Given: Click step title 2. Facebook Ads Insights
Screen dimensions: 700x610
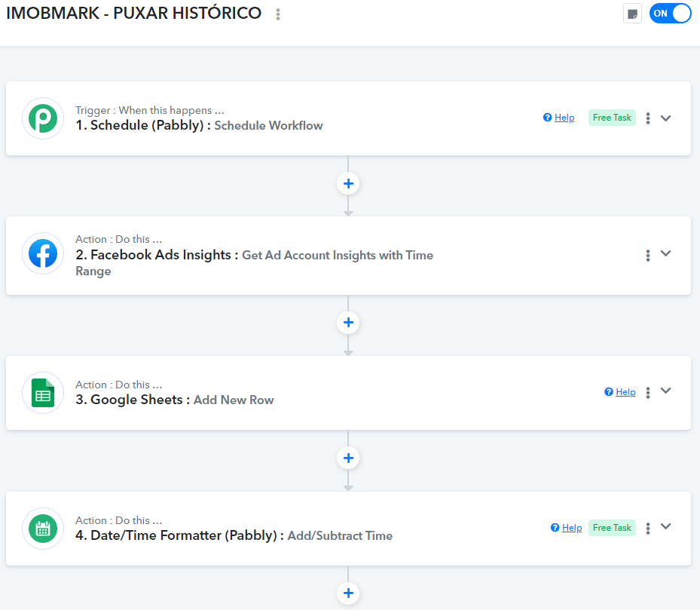Looking at the screenshot, I should (157, 255).
